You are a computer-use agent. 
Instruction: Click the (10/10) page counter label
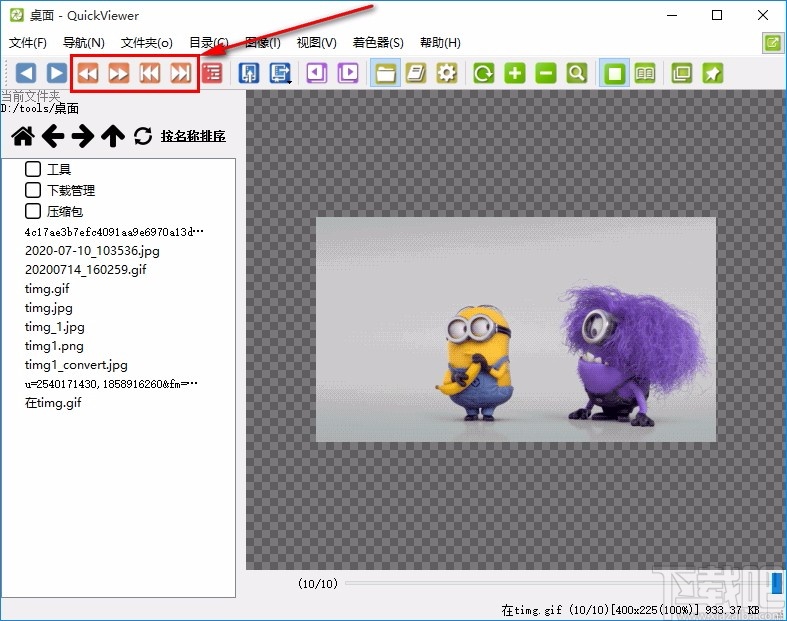pyautogui.click(x=318, y=583)
